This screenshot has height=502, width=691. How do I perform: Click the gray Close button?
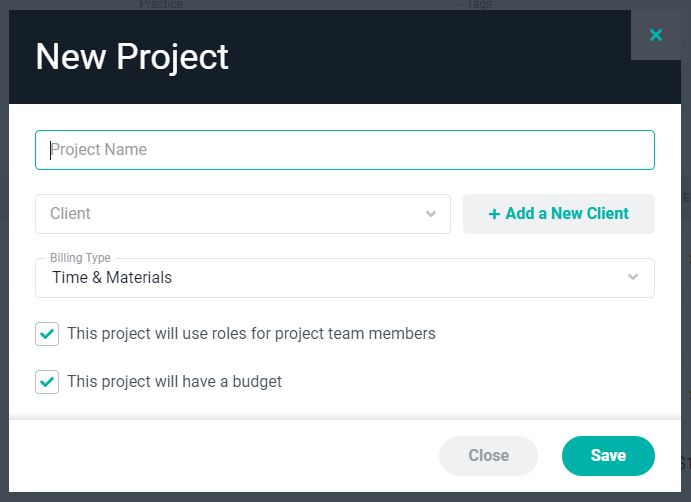(488, 456)
